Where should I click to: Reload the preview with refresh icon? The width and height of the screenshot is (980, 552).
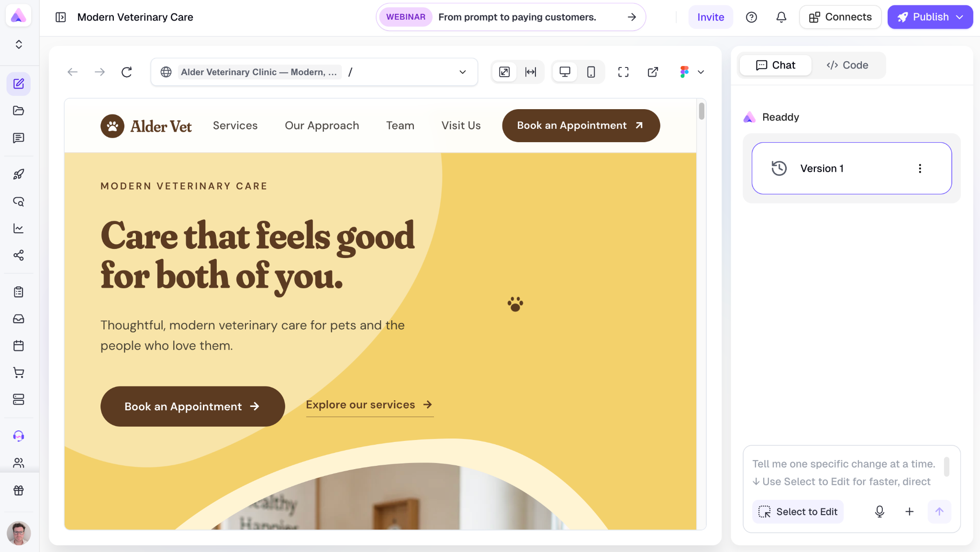pyautogui.click(x=127, y=72)
